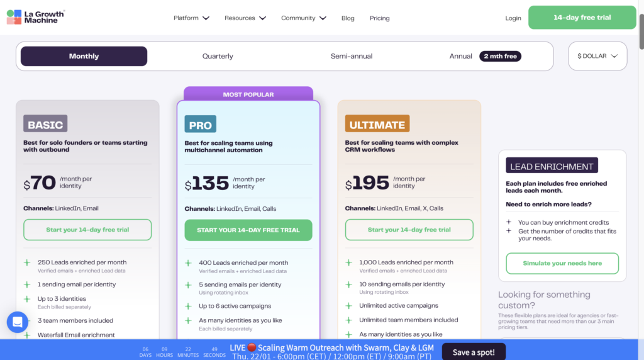Click the $70 price text
The width and height of the screenshot is (644, 360).
[x=40, y=183]
